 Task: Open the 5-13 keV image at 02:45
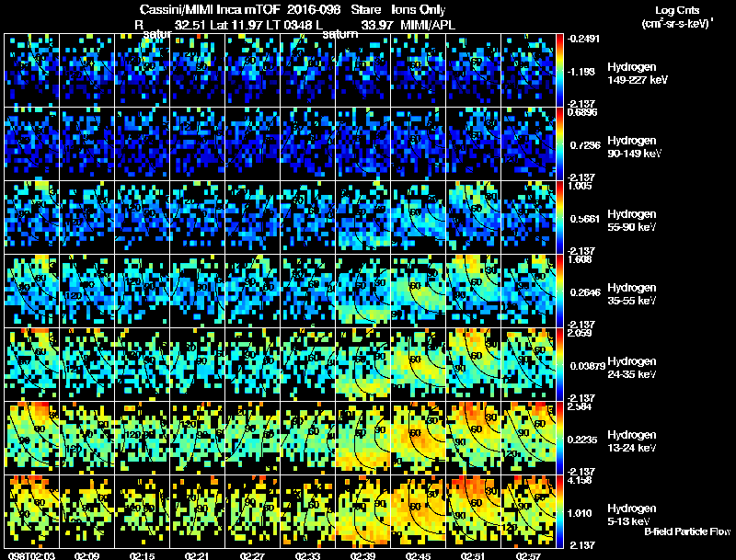click(x=419, y=511)
